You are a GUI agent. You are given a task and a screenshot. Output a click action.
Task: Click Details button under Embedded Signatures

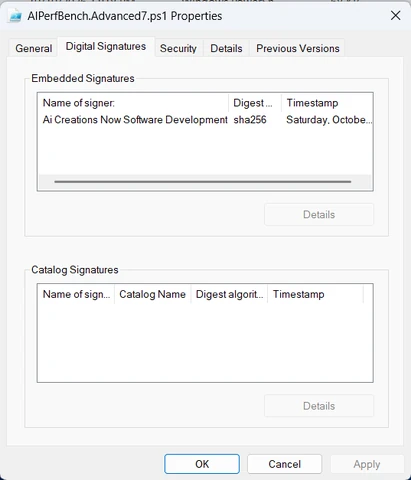[x=319, y=214]
